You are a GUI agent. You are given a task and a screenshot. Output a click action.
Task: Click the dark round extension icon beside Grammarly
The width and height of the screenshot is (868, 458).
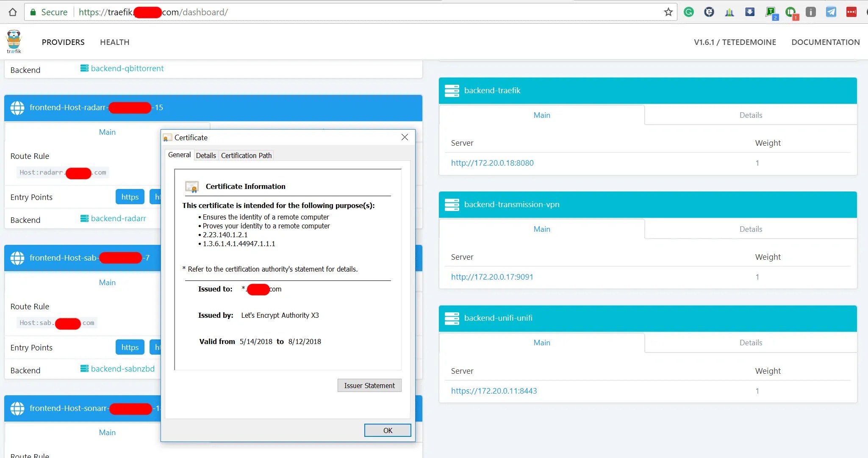pyautogui.click(x=709, y=12)
